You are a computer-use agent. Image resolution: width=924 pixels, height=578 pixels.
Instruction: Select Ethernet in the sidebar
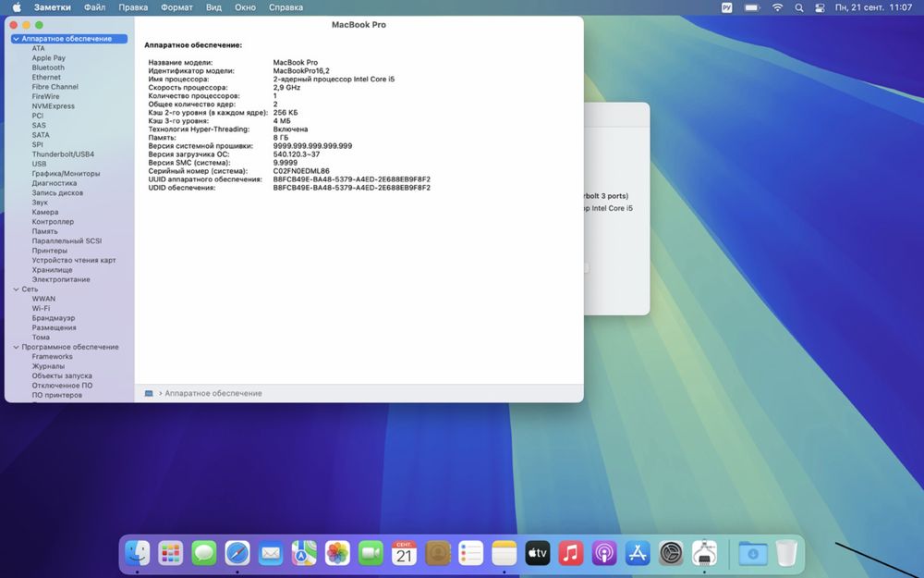click(x=46, y=78)
